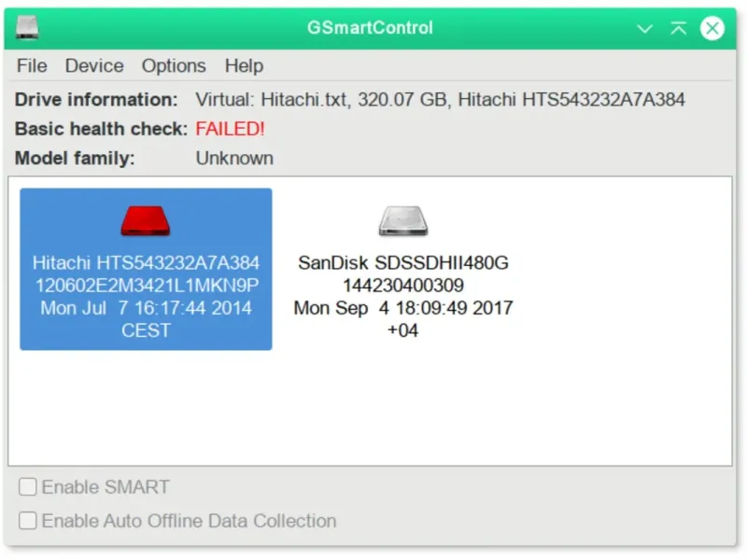Minimize window with down chevron button
The width and height of the screenshot is (747, 560).
click(x=644, y=29)
